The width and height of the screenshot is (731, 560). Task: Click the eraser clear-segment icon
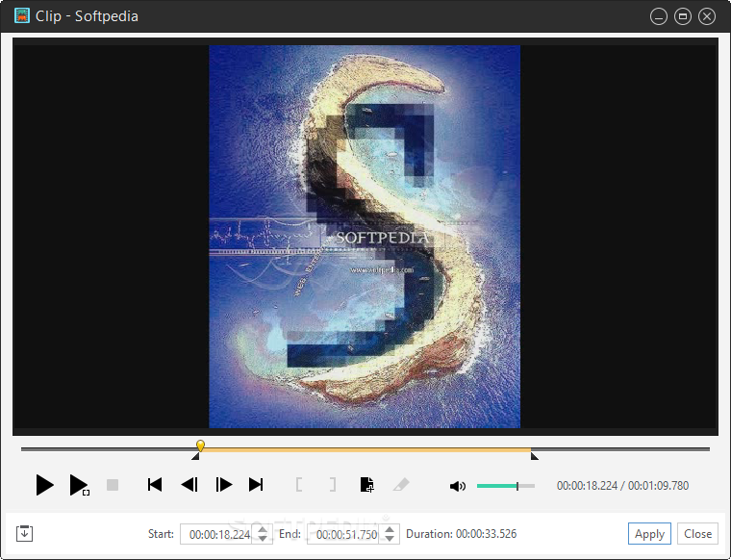[x=401, y=485]
